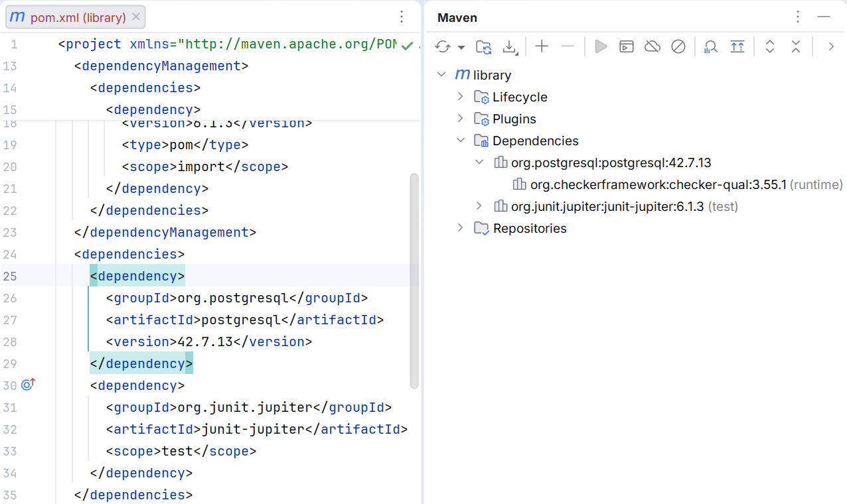Click org.postgresql groupId on line 26
The height and width of the screenshot is (504, 847).
pyautogui.click(x=233, y=298)
